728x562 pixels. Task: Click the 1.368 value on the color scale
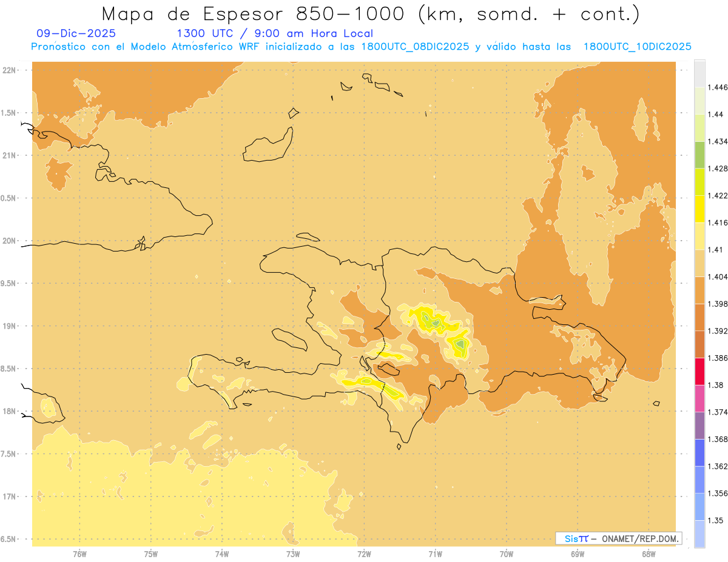(717, 439)
